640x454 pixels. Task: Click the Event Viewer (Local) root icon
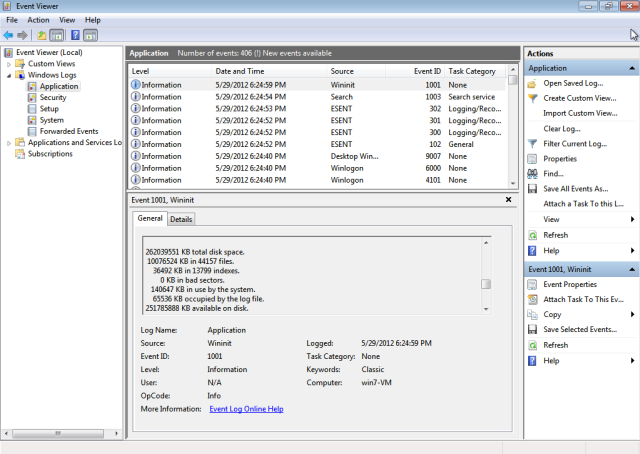(8, 53)
